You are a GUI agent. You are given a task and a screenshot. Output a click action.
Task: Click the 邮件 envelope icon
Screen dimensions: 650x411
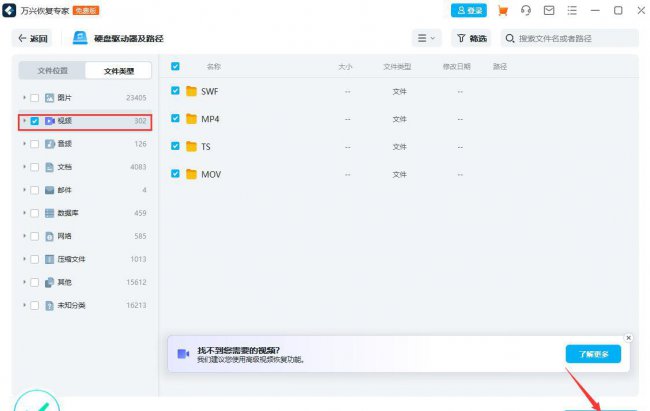pyautogui.click(x=50, y=190)
